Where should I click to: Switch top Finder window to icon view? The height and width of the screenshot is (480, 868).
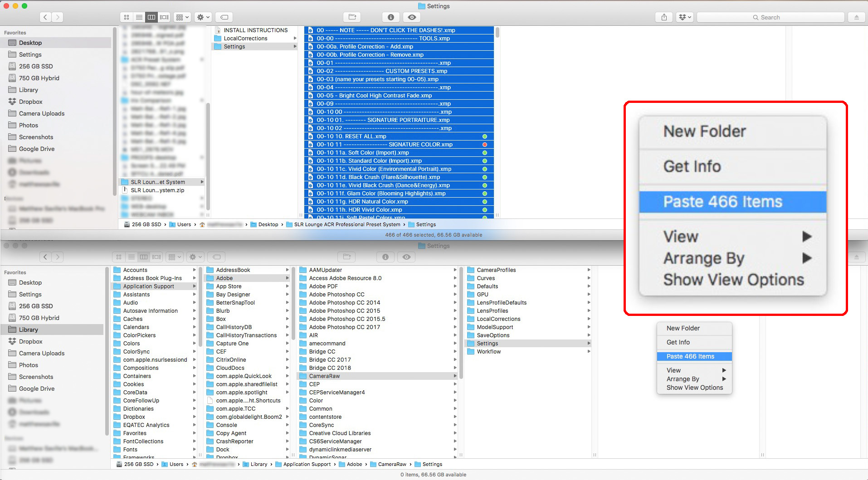[127, 17]
